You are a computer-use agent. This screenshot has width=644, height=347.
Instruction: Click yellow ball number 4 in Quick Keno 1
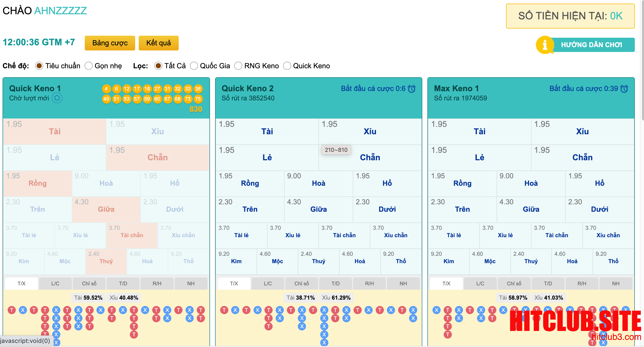[106, 89]
